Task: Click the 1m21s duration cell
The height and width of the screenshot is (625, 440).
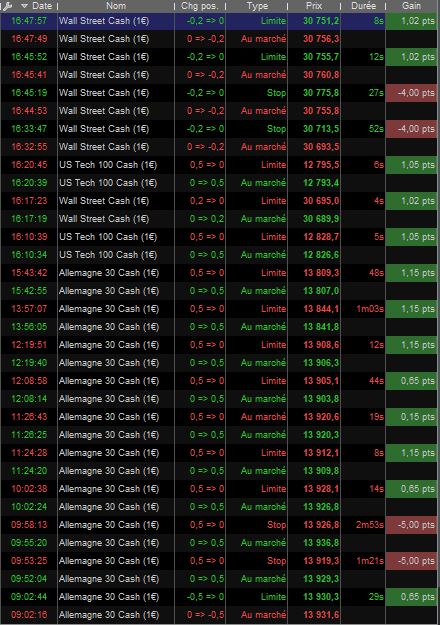Action: 370,561
